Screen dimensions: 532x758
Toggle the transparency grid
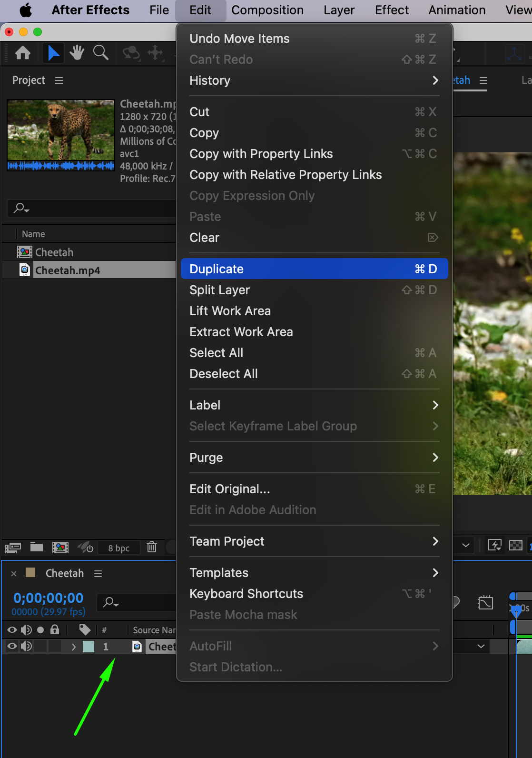[x=516, y=545]
